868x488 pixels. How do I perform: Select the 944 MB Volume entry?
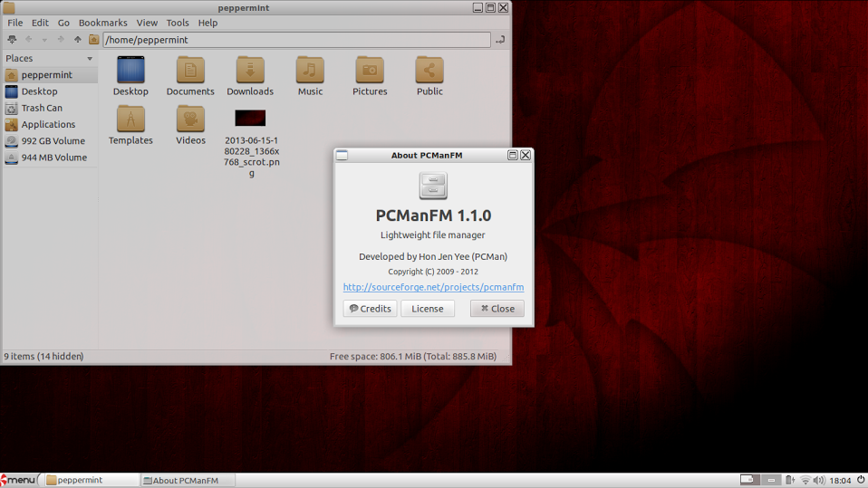coord(50,158)
